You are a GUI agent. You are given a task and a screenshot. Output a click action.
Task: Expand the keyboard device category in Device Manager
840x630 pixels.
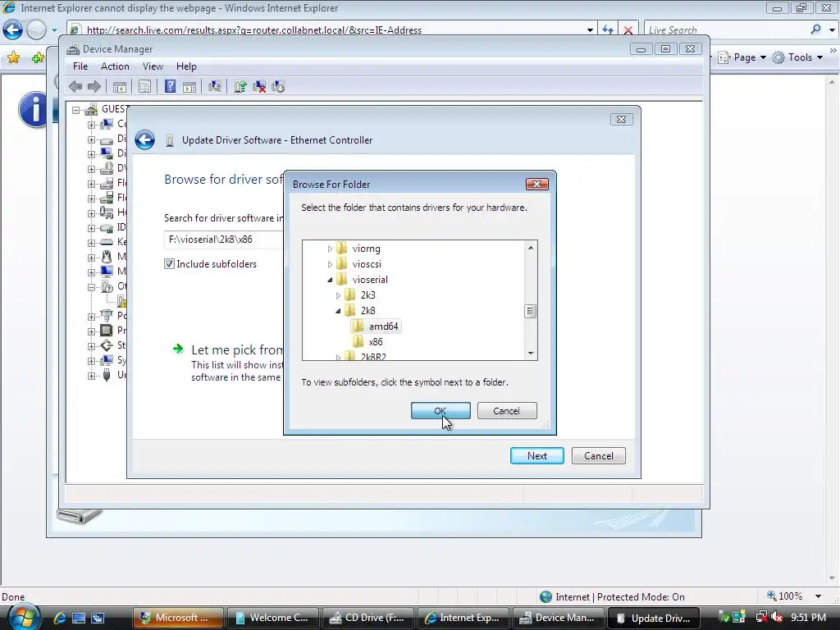coord(92,243)
